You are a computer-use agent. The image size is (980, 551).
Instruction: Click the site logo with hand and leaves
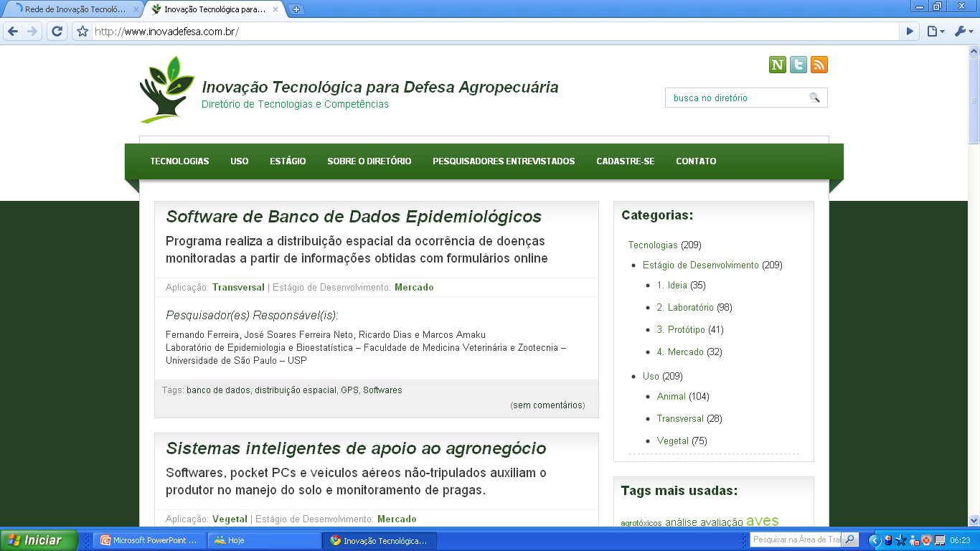pos(166,90)
